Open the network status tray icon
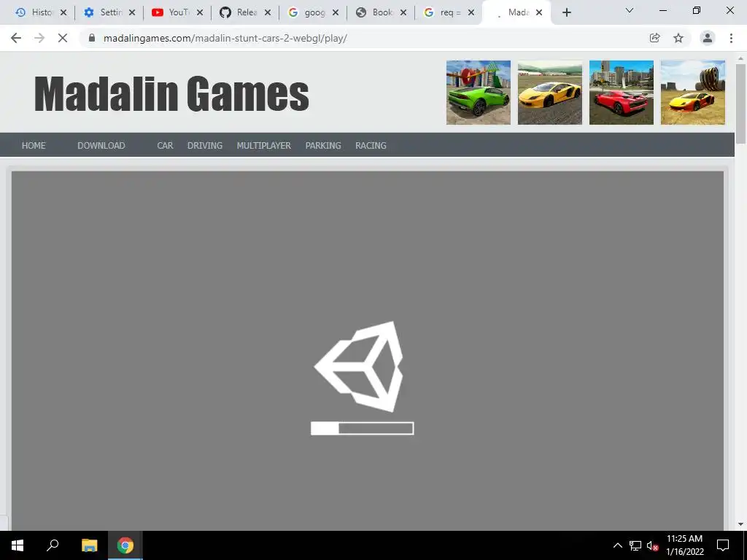The image size is (747, 560). (635, 545)
